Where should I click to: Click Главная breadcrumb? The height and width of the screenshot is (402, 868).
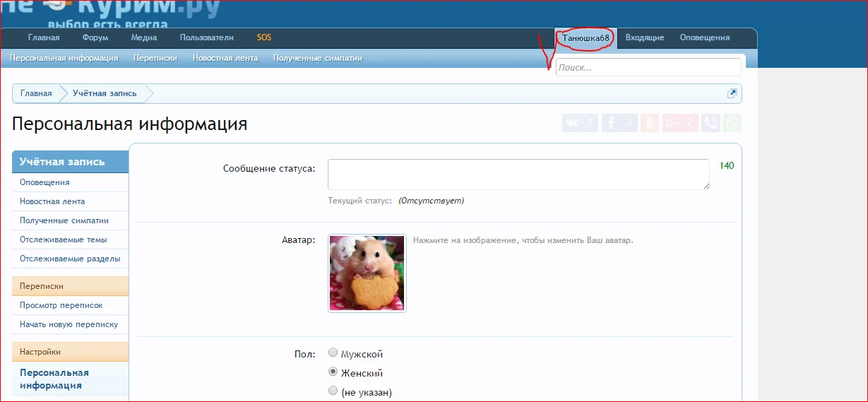tap(36, 93)
